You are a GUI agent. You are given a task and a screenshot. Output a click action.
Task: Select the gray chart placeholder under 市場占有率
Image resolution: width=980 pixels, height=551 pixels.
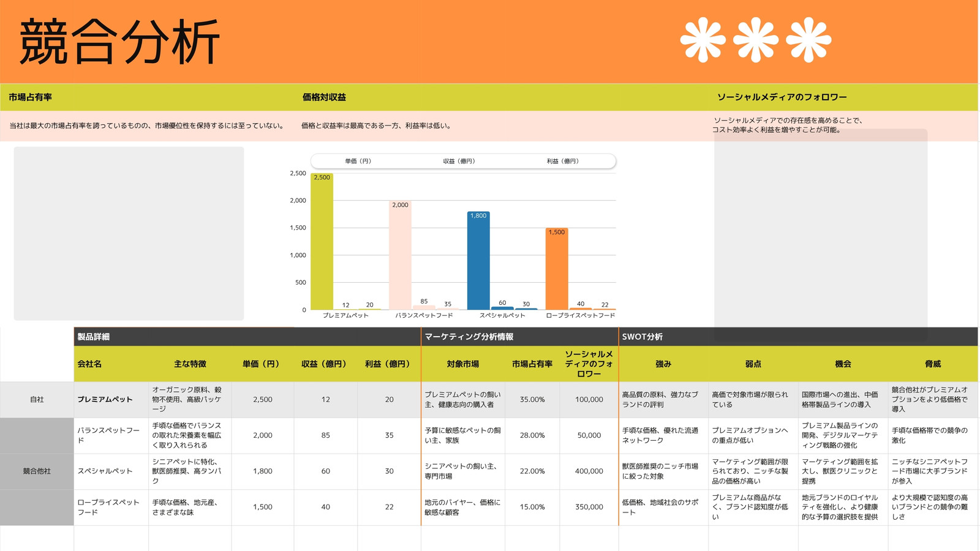point(129,233)
